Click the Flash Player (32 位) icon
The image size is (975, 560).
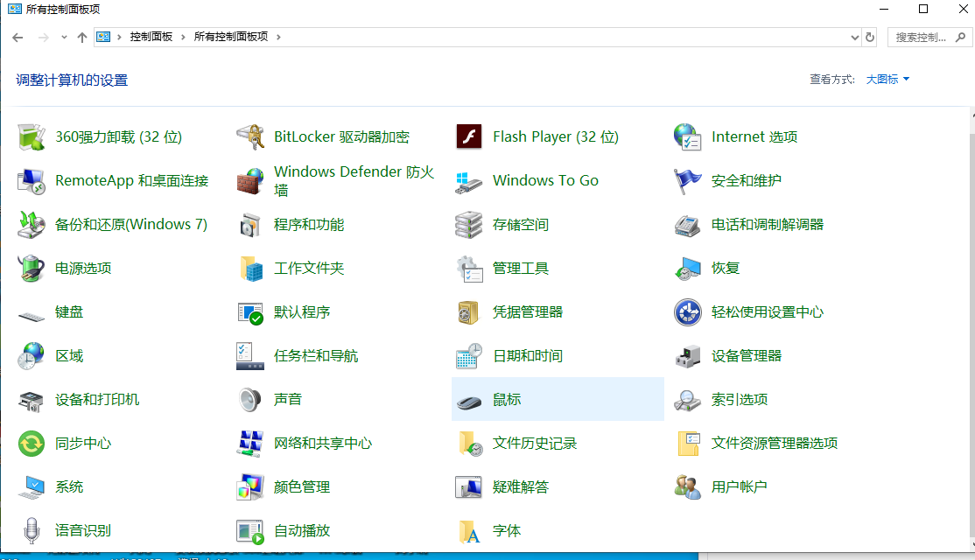coord(469,137)
